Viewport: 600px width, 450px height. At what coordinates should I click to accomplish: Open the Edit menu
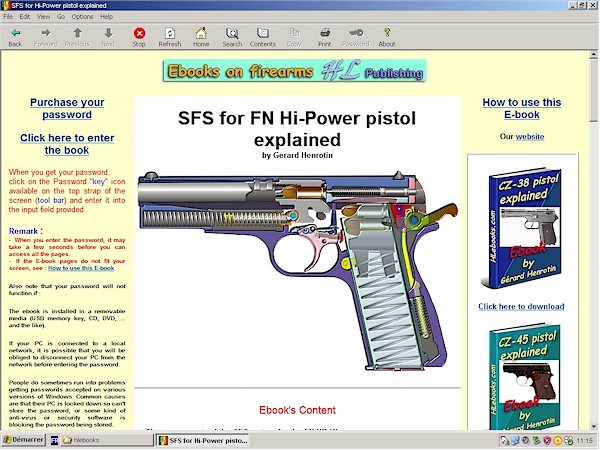[25, 17]
